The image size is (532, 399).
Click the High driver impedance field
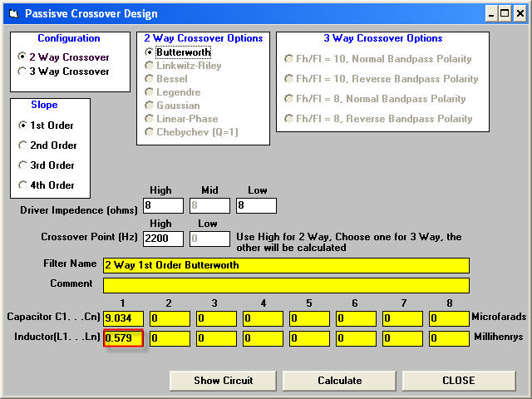click(163, 205)
